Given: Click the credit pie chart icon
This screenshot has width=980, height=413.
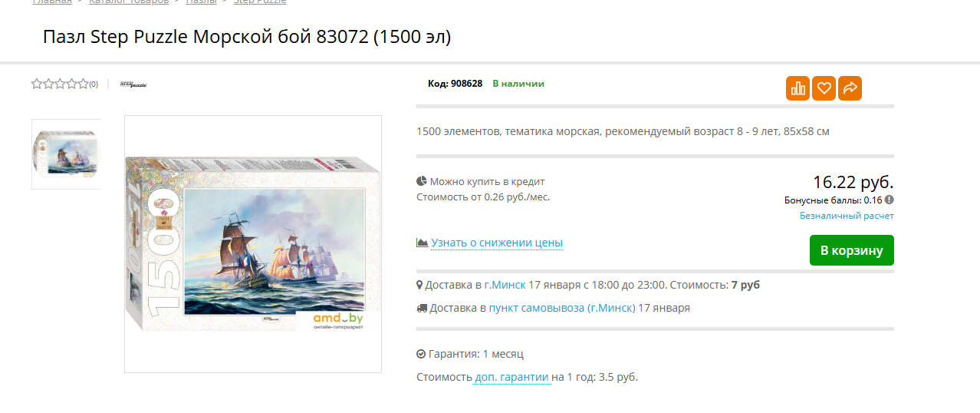Looking at the screenshot, I should [422, 181].
